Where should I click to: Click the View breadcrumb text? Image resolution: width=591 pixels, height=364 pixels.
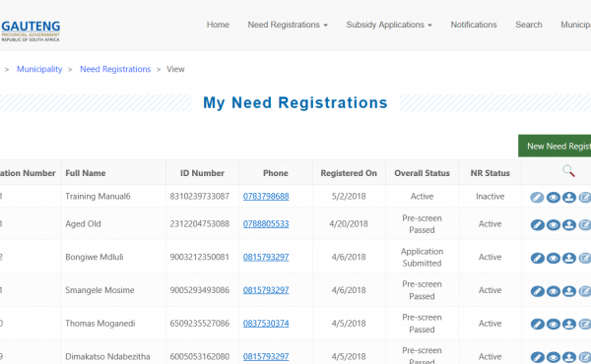tap(175, 69)
